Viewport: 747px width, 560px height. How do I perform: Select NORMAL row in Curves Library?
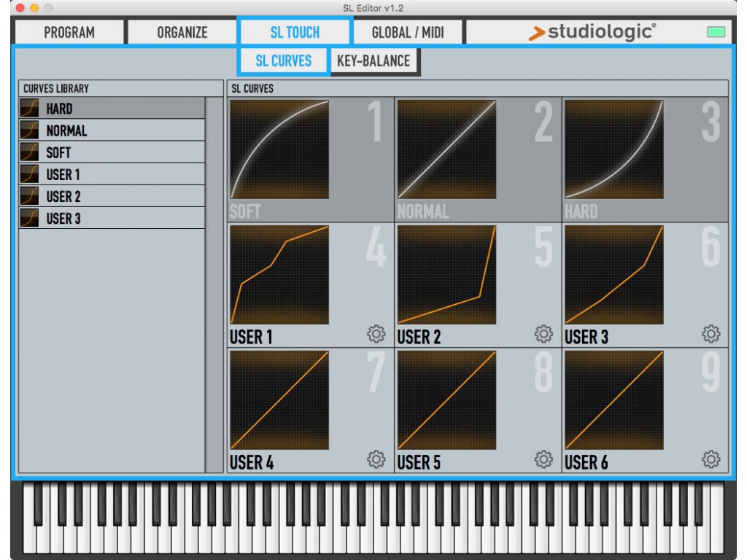(x=112, y=130)
